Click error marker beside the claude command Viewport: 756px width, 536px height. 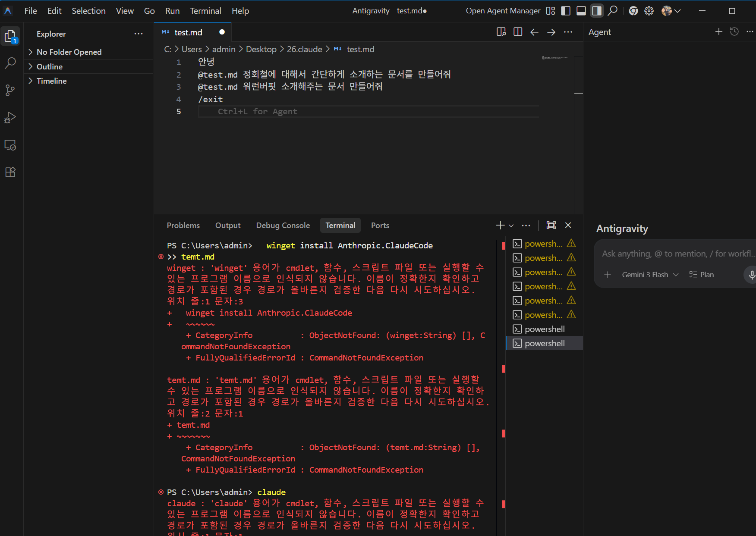(161, 492)
